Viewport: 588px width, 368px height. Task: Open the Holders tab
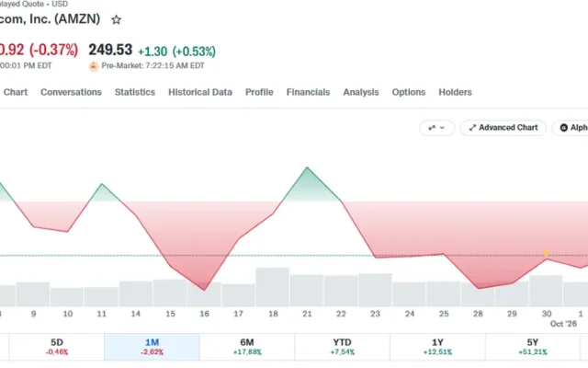(x=455, y=92)
